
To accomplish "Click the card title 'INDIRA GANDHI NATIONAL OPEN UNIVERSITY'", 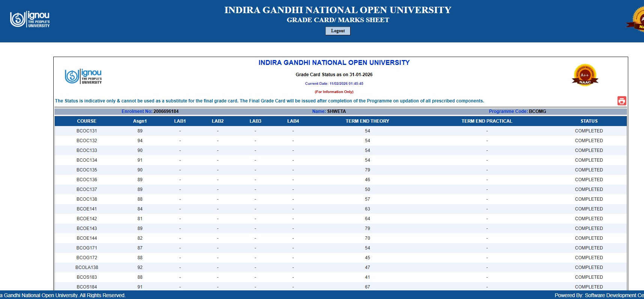I will click(x=334, y=63).
